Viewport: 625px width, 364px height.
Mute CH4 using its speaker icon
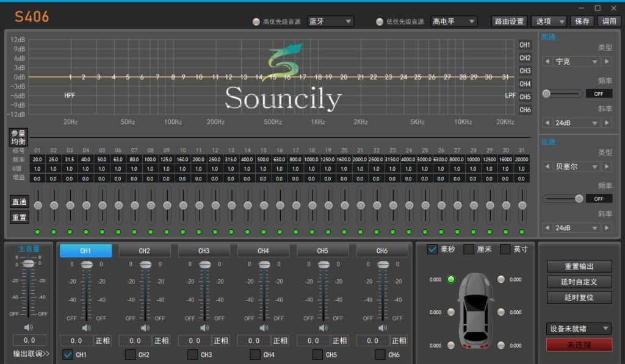tap(264, 328)
